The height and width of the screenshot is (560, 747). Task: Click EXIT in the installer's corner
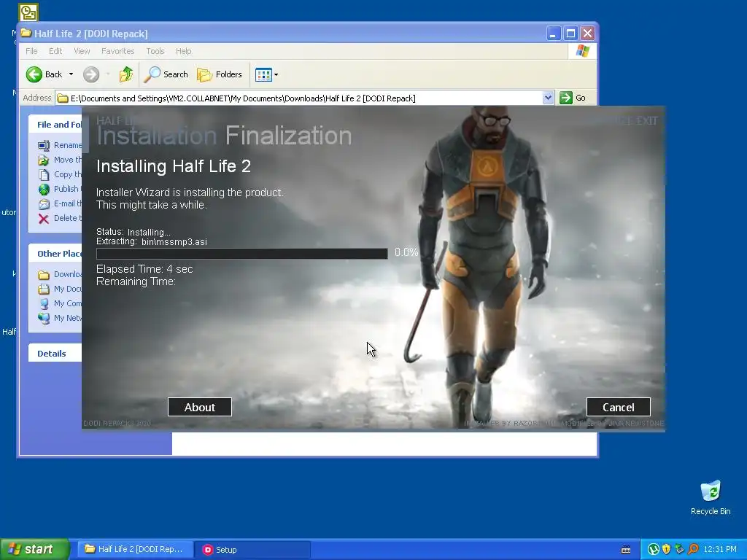pyautogui.click(x=646, y=120)
